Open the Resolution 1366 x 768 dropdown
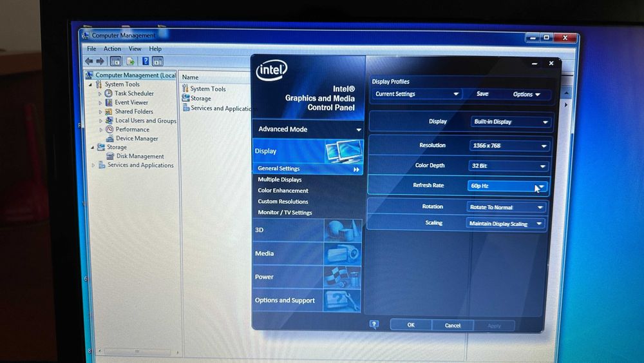The width and height of the screenshot is (644, 363). [509, 146]
